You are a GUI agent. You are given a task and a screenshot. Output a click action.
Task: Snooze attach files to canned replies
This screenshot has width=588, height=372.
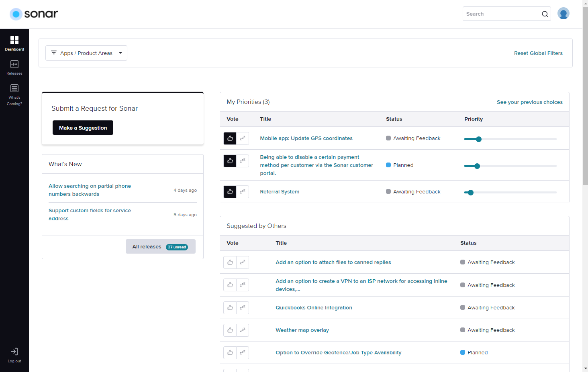point(243,262)
